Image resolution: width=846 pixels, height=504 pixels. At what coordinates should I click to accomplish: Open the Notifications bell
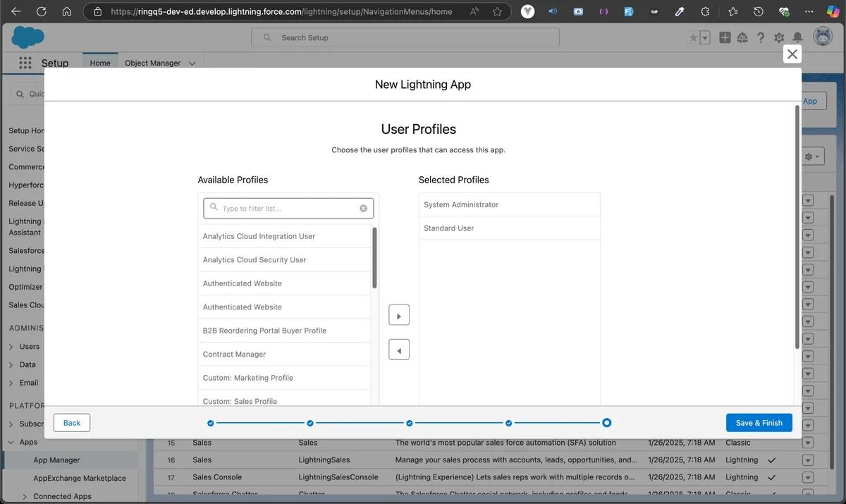pos(797,38)
